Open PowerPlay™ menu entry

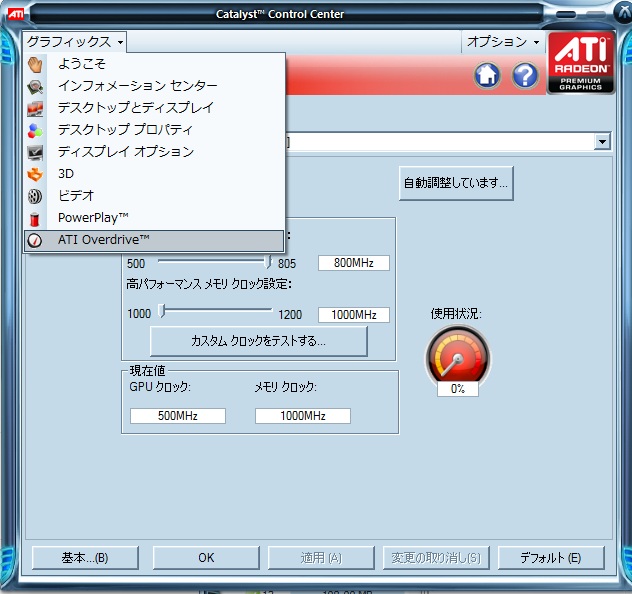tap(154, 218)
